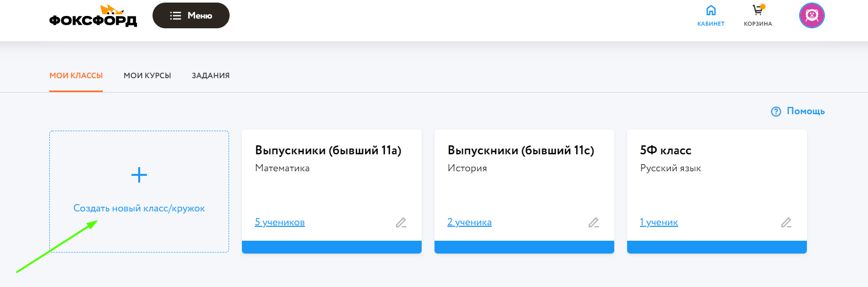Open the Помощь help link
Viewport: 868px width, 287px height.
point(805,111)
